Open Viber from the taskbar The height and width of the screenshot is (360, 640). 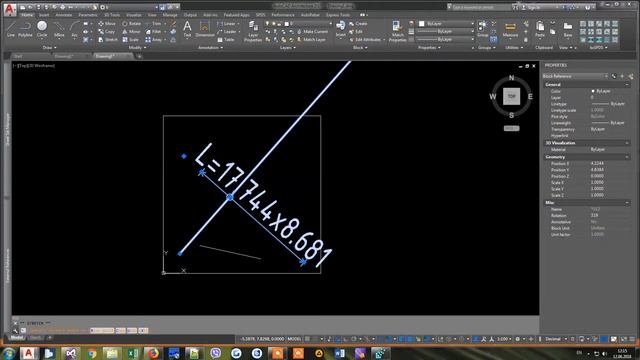[215, 353]
